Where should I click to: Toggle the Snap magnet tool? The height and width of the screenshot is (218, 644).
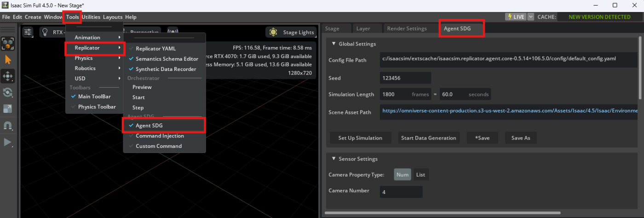click(x=7, y=126)
